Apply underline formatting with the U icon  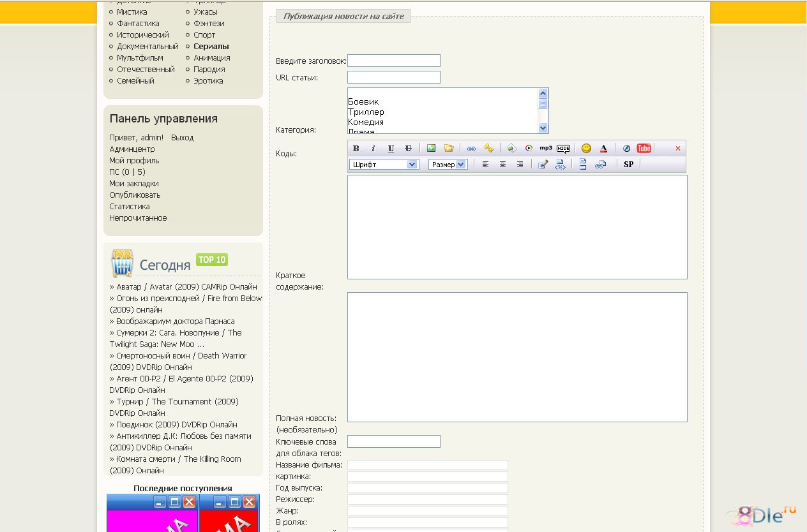click(x=391, y=148)
